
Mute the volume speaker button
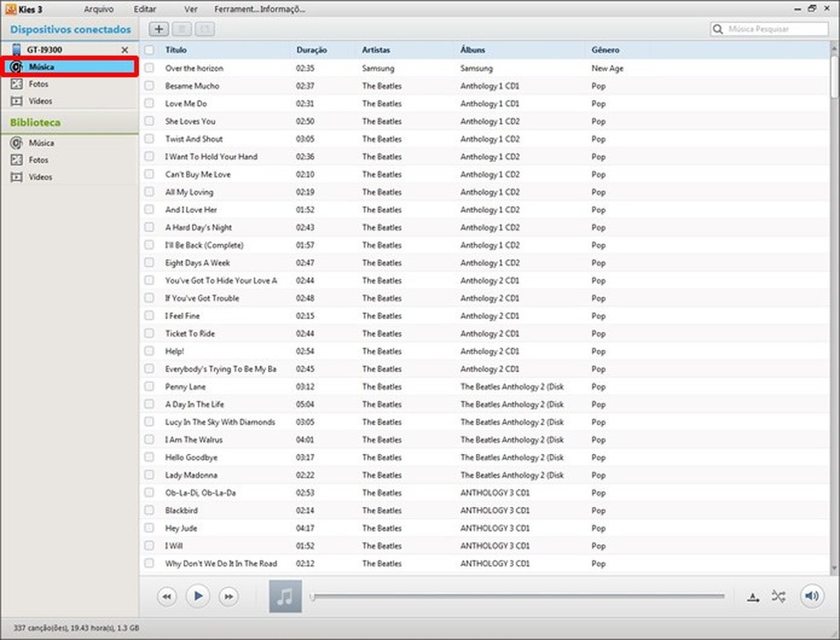tap(811, 596)
